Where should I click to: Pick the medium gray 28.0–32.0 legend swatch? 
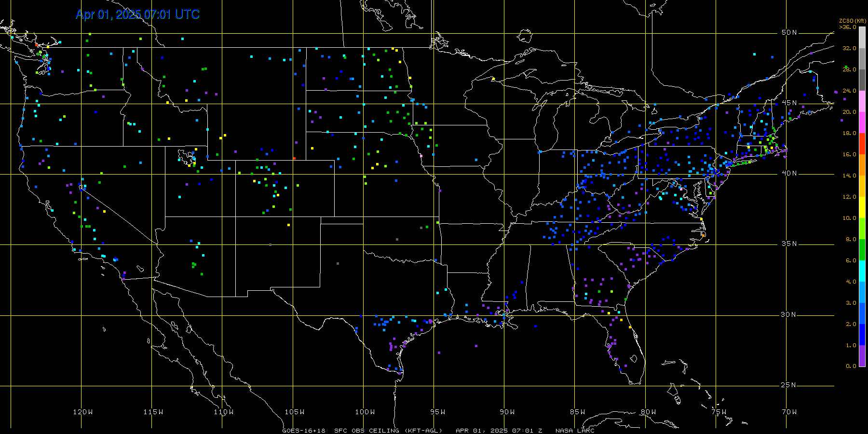point(862,59)
